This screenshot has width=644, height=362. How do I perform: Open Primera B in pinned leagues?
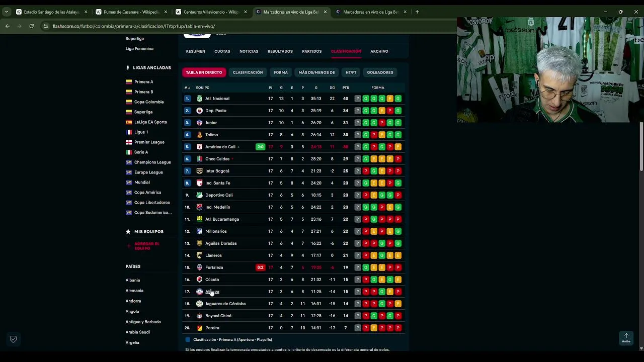(143, 92)
